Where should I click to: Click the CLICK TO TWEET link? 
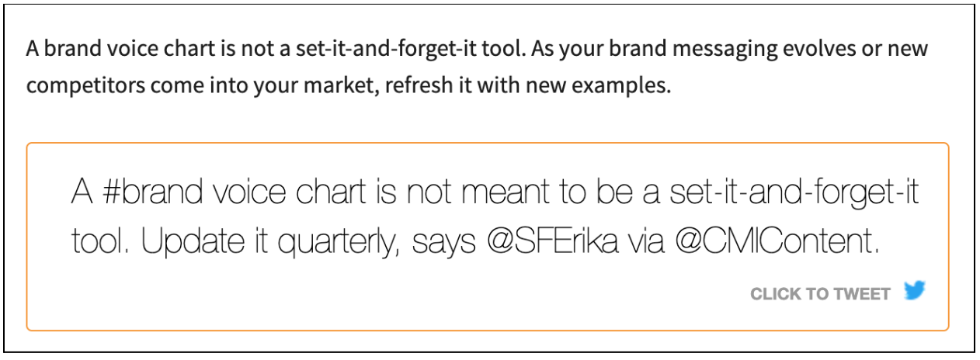point(820,294)
